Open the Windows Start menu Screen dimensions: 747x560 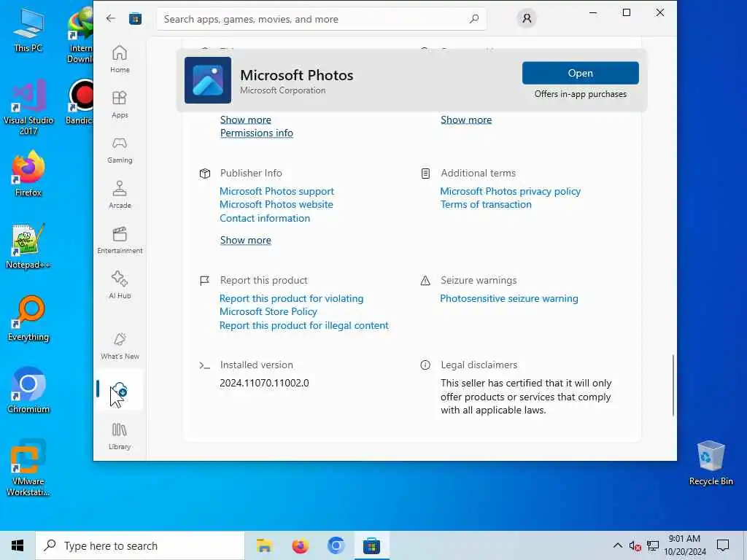[18, 545]
